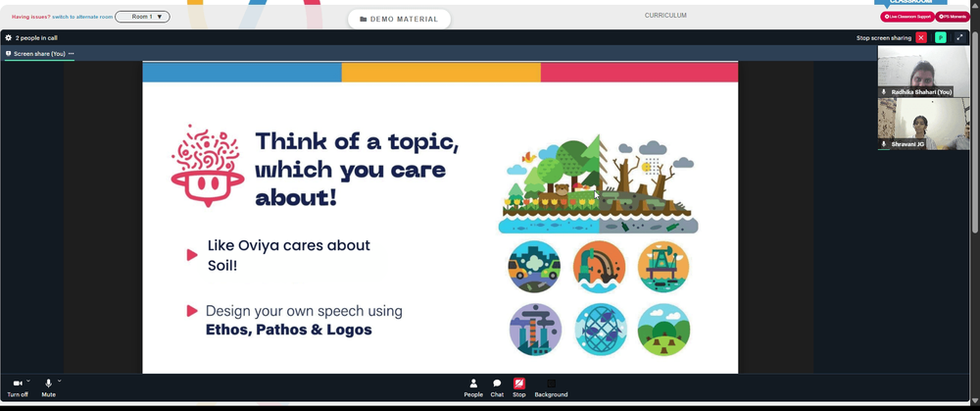Screen dimensions: 980x411
Task: Open the DEMO MATERIAL tab
Action: (400, 19)
